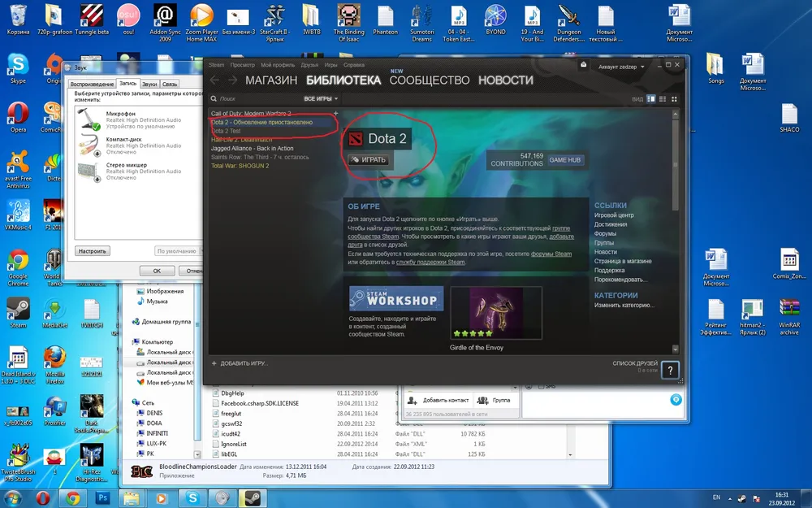Click the Skype icon in the taskbar
This screenshot has height=508, width=812.
[x=192, y=497]
